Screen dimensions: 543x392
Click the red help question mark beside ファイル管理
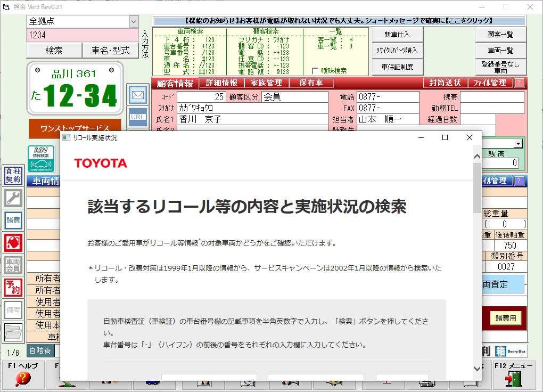click(x=519, y=83)
